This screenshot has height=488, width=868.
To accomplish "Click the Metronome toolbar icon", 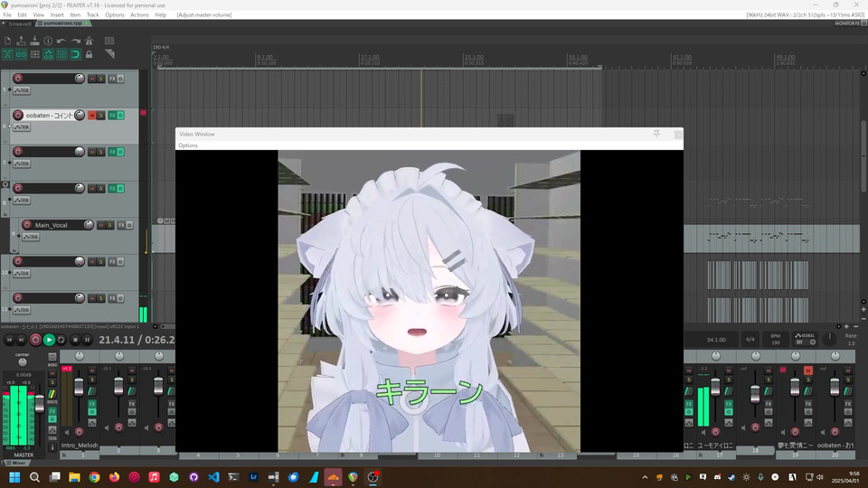I will [90, 41].
